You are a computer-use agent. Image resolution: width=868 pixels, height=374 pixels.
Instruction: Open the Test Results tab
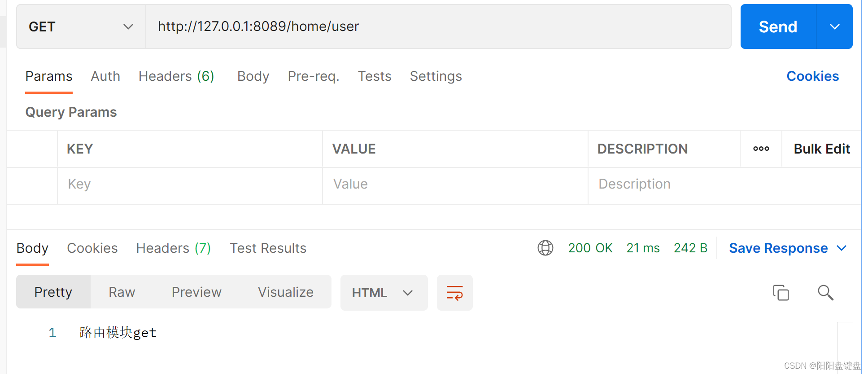(268, 248)
